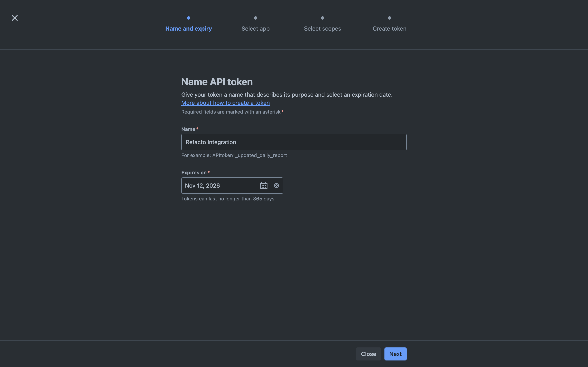
Task: Clear the expiration date field
Action: point(276,186)
